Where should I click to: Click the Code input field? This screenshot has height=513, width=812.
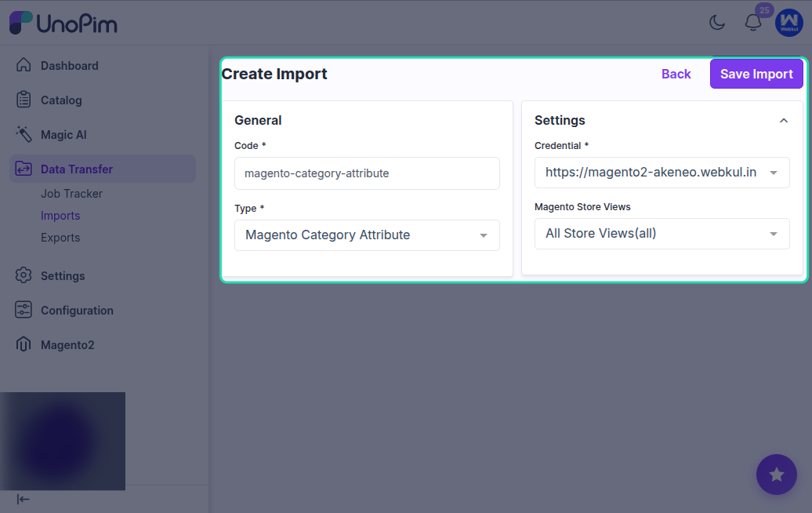coord(367,173)
